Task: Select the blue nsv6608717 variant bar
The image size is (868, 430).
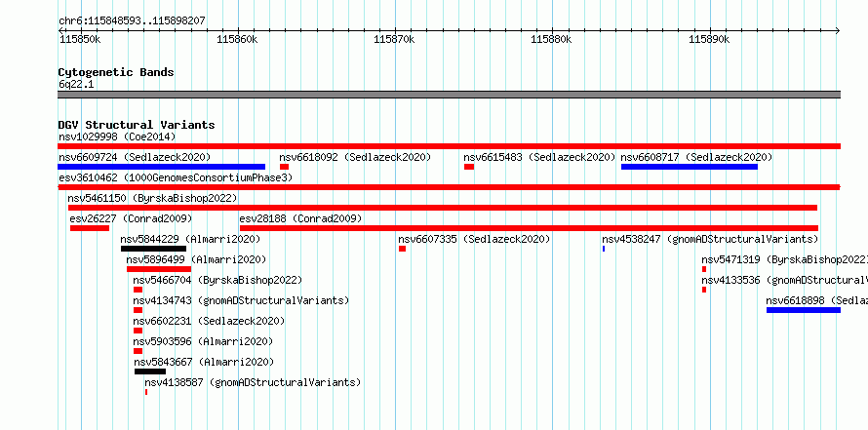Action: pyautogui.click(x=690, y=167)
